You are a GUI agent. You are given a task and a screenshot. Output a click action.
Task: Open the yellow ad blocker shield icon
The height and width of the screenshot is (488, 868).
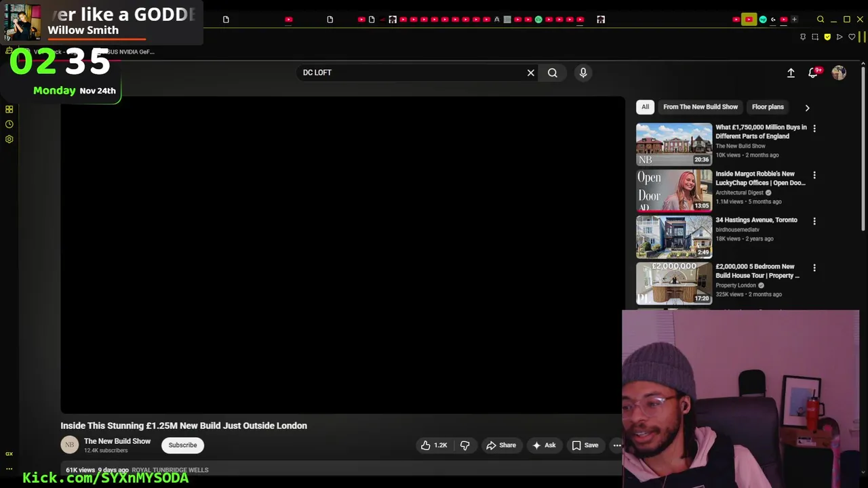827,37
